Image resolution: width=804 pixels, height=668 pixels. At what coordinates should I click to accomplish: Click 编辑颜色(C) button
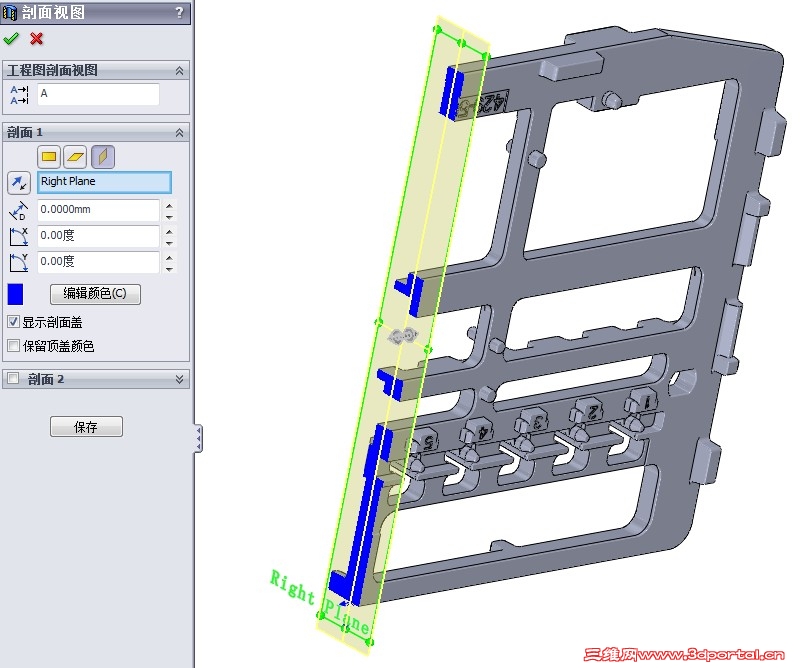pos(95,294)
